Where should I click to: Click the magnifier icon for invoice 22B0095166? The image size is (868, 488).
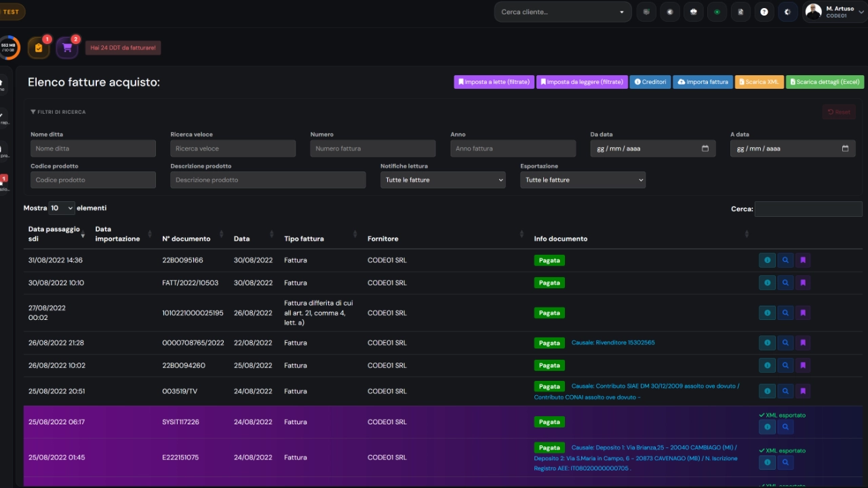click(785, 260)
